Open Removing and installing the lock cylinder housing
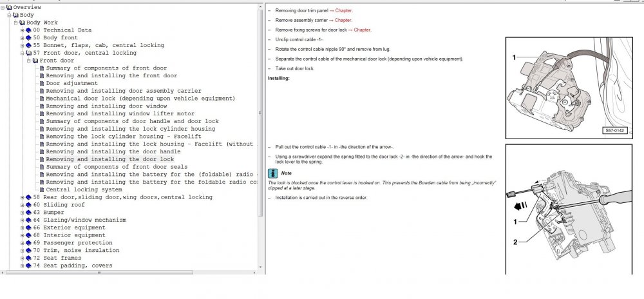This screenshot has width=644, height=299. 131,129
